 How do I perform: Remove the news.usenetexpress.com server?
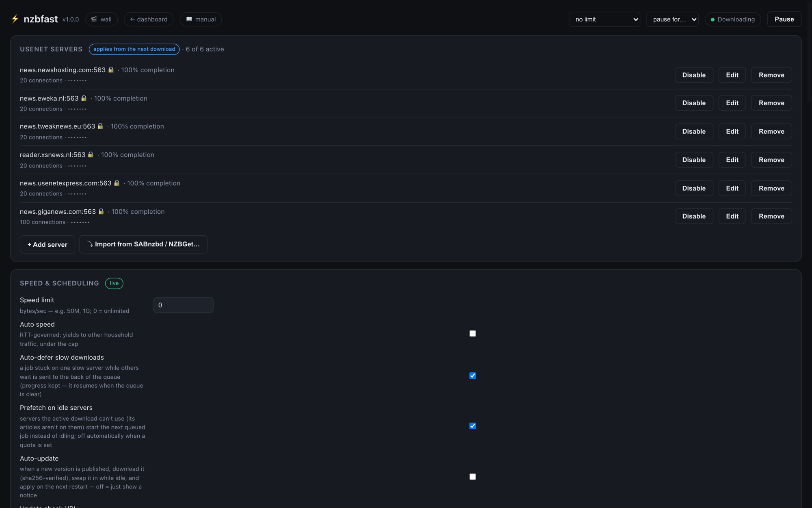tap(771, 188)
